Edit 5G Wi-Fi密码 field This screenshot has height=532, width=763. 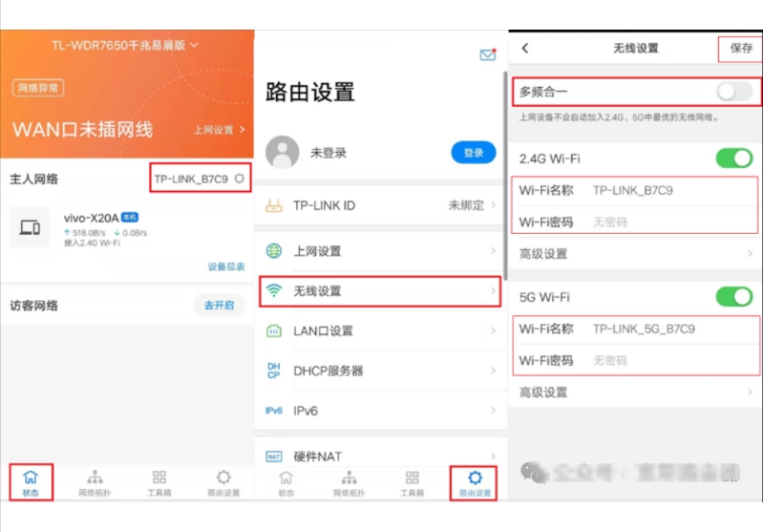click(635, 361)
